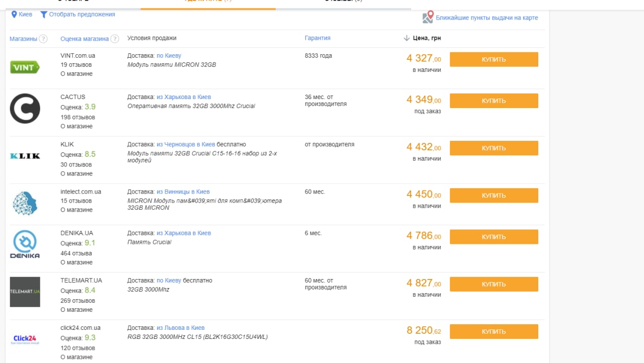The width and height of the screenshot is (644, 363).
Task: Open 19 отзывов for VINT.com.ua
Action: [76, 65]
